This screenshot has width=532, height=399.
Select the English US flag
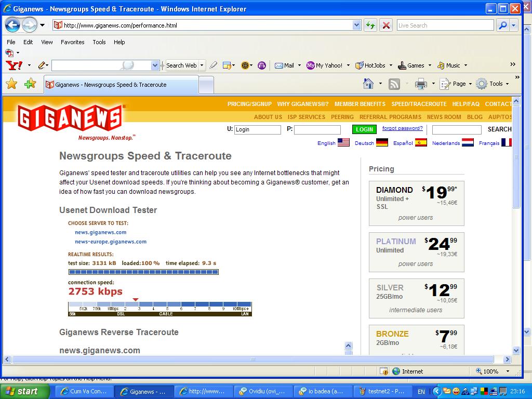(x=343, y=142)
